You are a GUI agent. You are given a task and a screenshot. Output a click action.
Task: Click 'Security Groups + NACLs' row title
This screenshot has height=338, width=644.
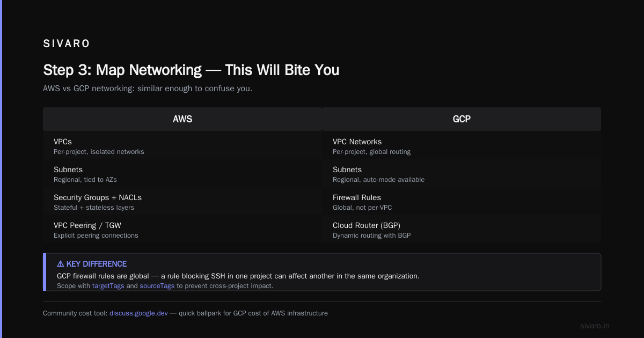click(x=98, y=197)
